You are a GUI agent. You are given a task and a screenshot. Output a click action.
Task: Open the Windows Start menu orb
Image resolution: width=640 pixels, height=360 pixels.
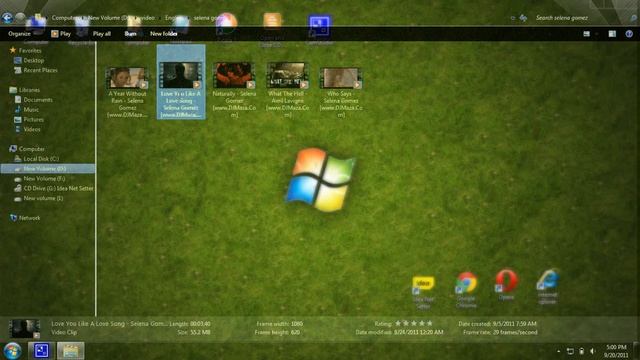tap(13, 351)
